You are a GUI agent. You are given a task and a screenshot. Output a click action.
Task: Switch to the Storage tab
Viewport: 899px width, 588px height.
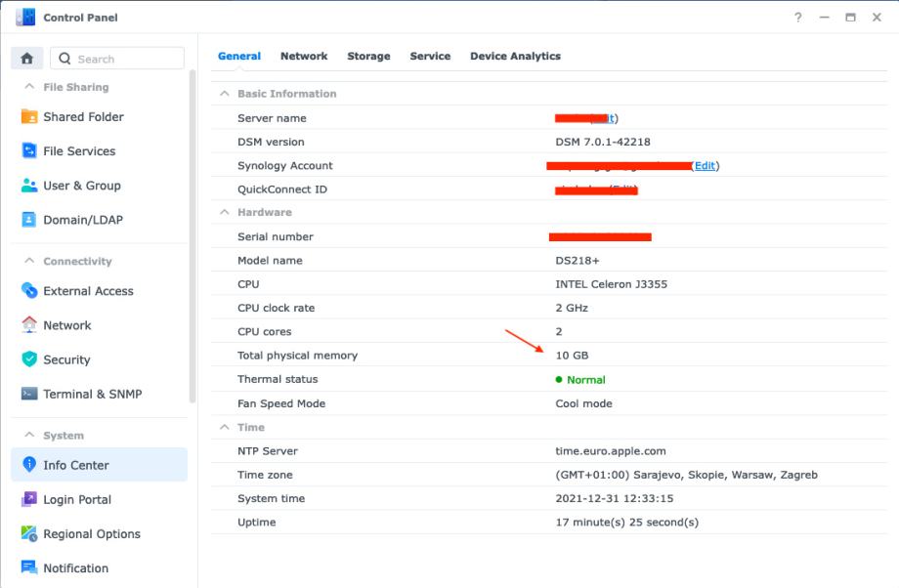click(368, 57)
